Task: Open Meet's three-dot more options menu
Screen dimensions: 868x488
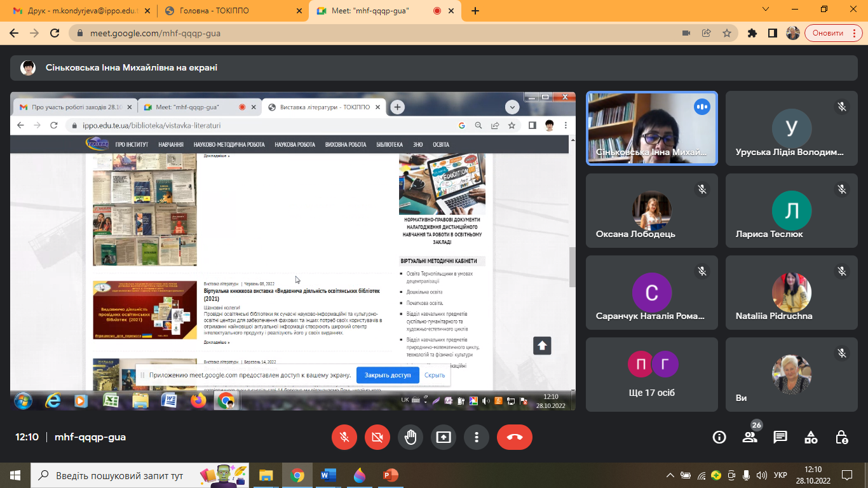Action: click(477, 437)
